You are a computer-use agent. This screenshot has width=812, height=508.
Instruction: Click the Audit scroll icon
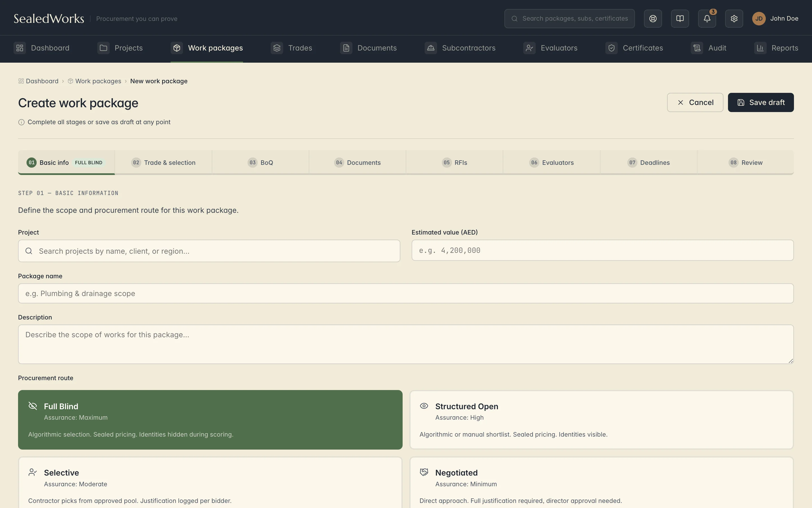coord(697,48)
